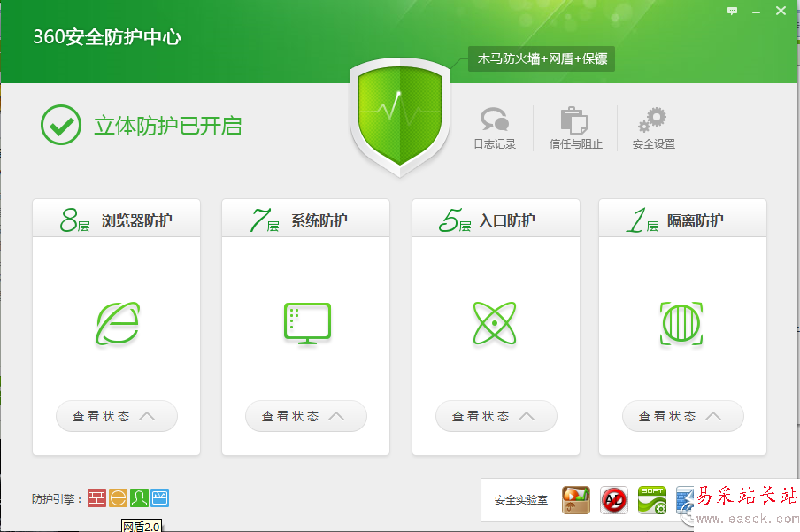Click the green shield status icon
Screen dimensions: 800x532
tap(400, 115)
